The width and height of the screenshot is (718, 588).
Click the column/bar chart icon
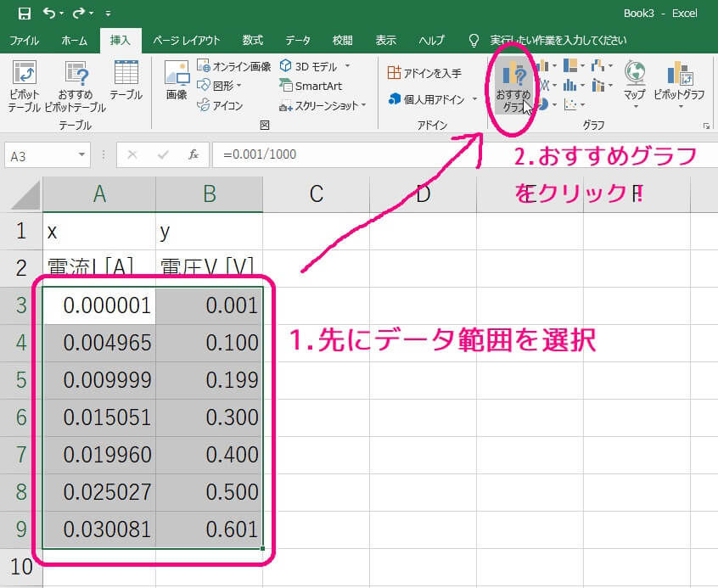tap(543, 66)
